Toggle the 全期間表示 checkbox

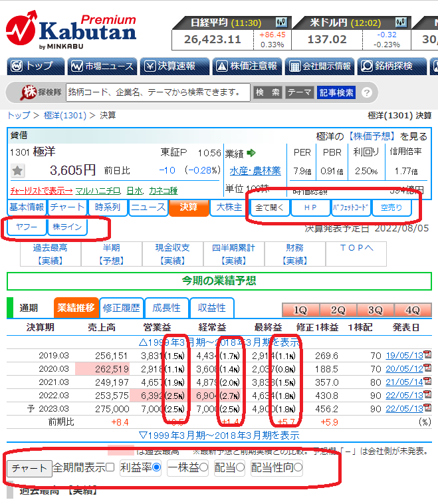click(x=110, y=467)
